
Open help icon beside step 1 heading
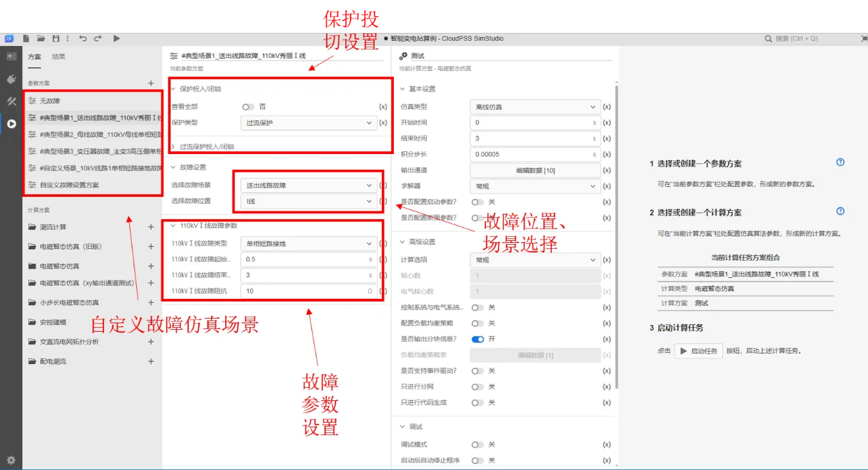pos(840,163)
